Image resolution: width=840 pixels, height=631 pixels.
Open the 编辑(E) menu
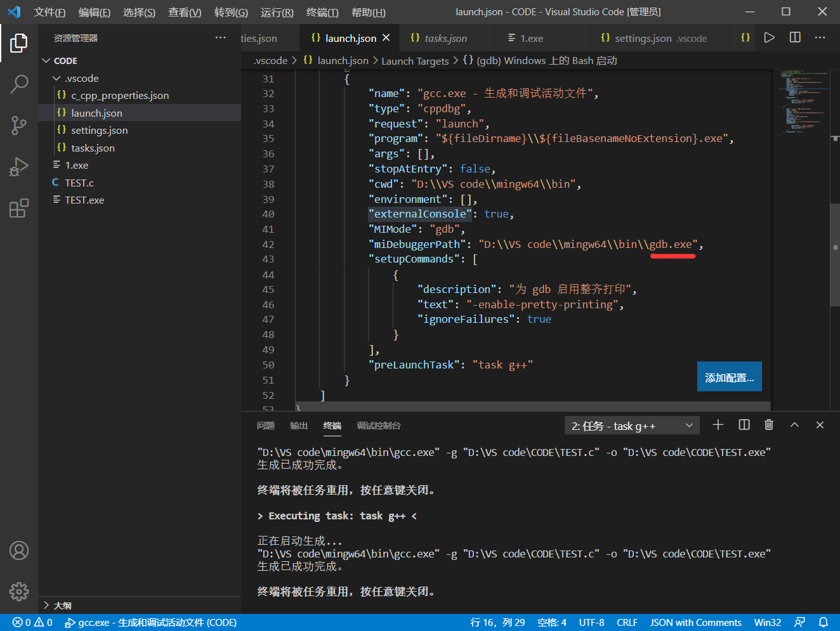point(95,12)
